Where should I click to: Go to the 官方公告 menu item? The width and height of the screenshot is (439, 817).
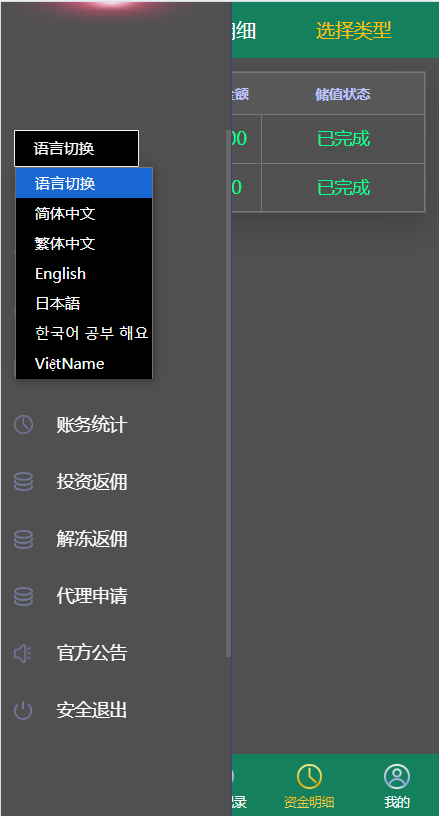coord(92,653)
